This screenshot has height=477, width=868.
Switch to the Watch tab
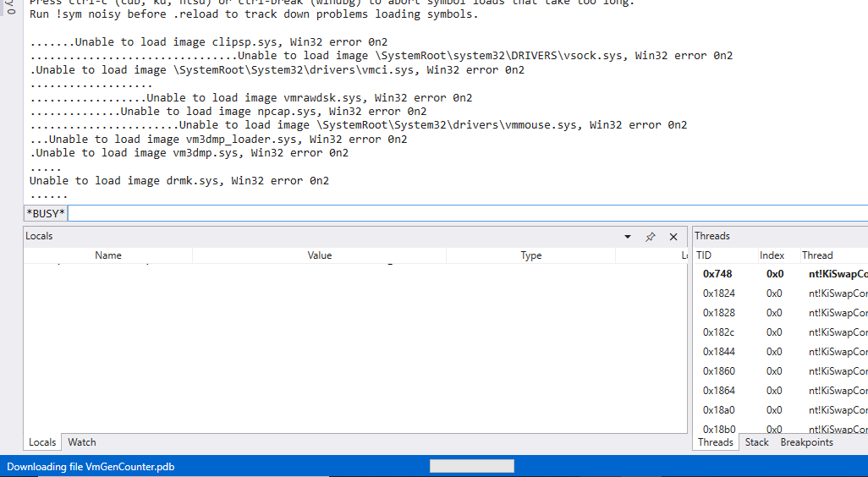82,442
